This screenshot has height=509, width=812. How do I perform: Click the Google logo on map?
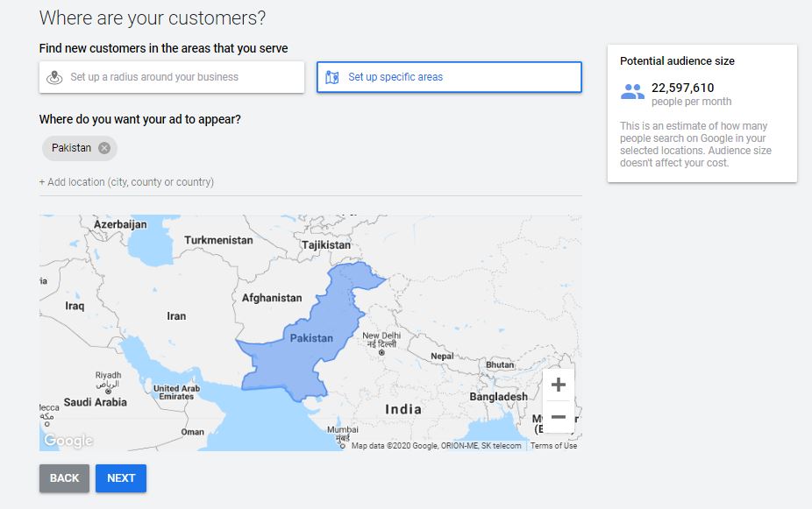coord(68,441)
